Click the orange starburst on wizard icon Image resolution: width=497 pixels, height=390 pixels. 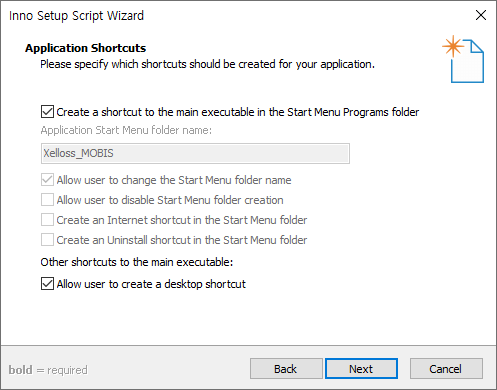point(453,46)
